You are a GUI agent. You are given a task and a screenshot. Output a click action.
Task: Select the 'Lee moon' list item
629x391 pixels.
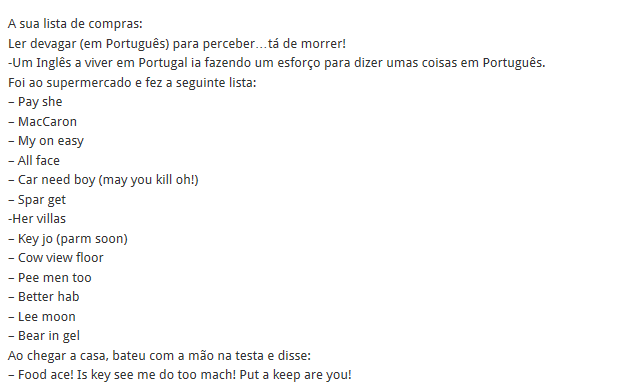[x=42, y=316]
